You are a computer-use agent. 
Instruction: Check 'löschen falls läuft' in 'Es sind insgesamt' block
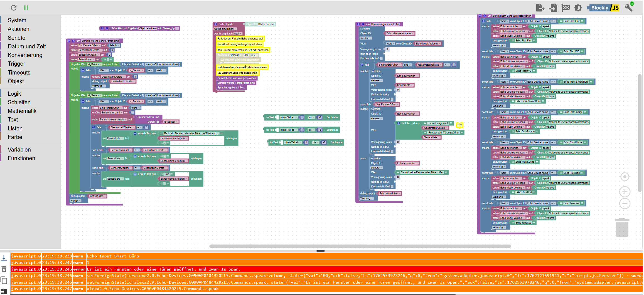[392, 151]
